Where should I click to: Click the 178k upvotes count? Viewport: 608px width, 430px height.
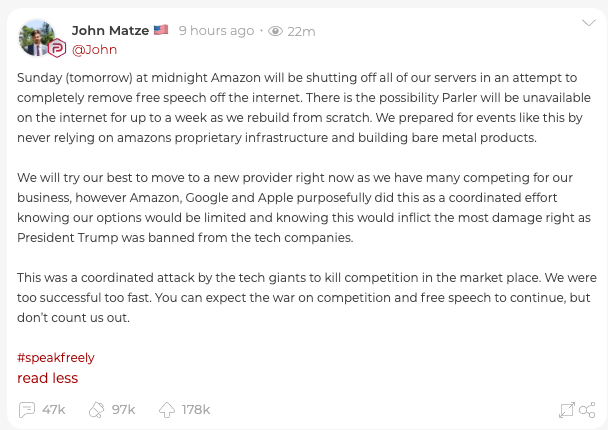[196, 410]
